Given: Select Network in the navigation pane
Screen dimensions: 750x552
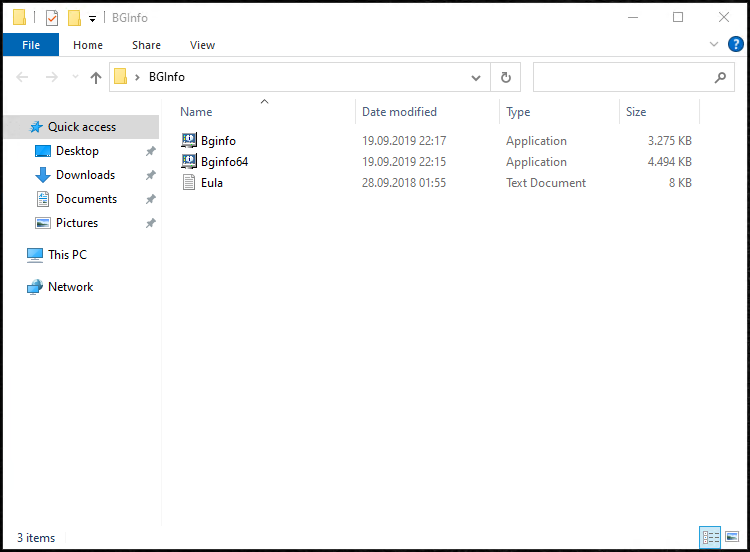Looking at the screenshot, I should (71, 287).
